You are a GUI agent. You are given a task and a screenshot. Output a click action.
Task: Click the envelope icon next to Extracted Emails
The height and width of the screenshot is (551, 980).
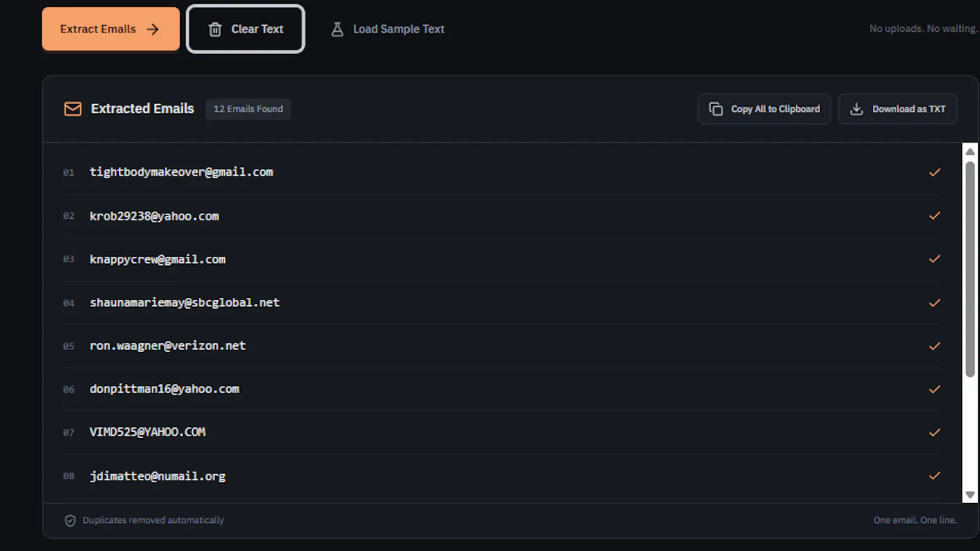tap(73, 109)
